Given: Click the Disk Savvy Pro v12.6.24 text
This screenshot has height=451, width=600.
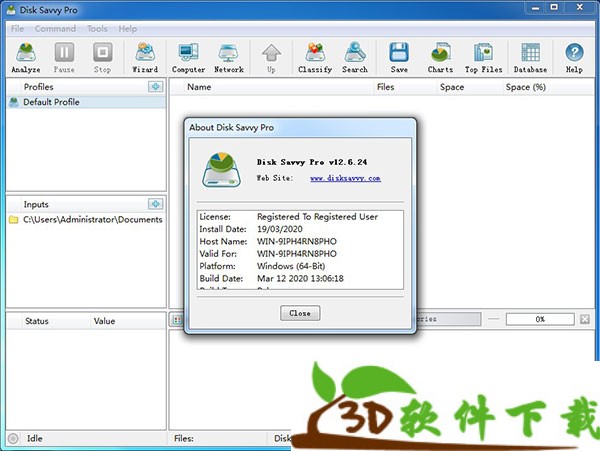Looking at the screenshot, I should tap(311, 162).
